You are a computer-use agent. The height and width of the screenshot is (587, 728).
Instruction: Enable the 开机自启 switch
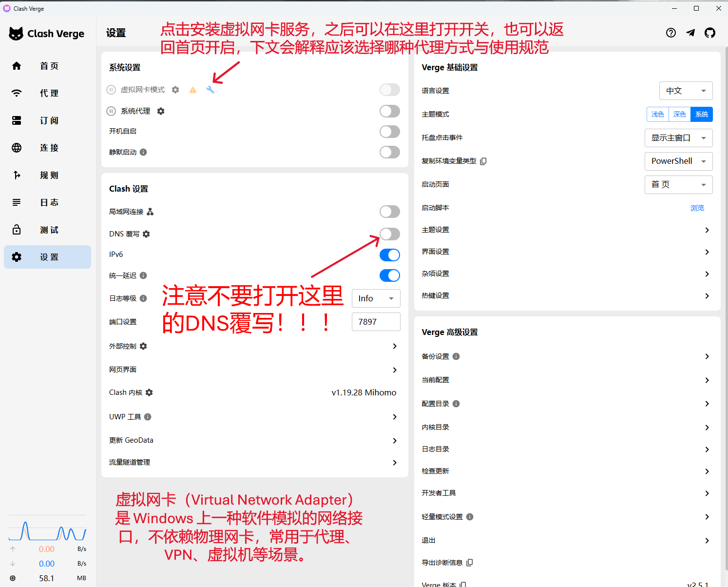[390, 132]
